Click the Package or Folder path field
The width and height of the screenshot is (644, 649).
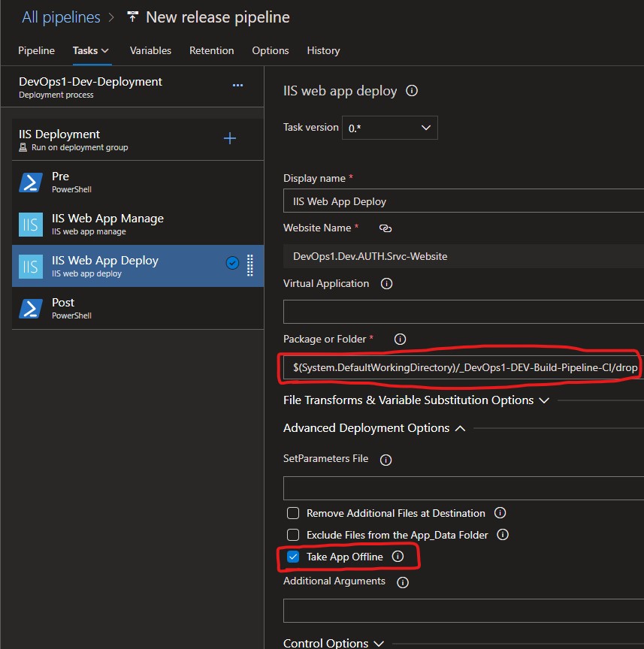pyautogui.click(x=464, y=367)
